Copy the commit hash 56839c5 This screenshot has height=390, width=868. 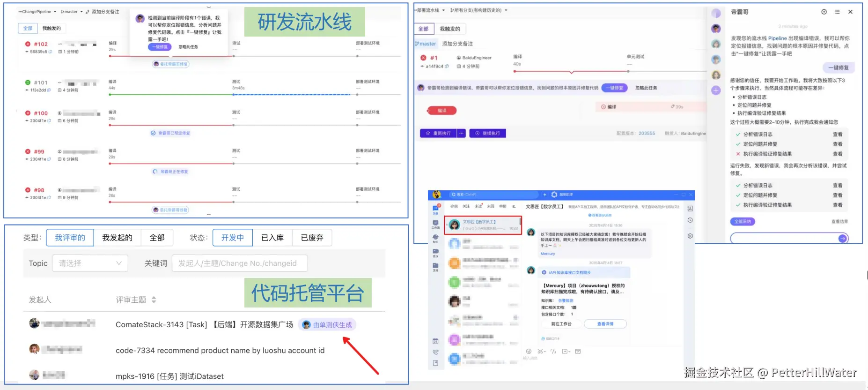click(50, 52)
